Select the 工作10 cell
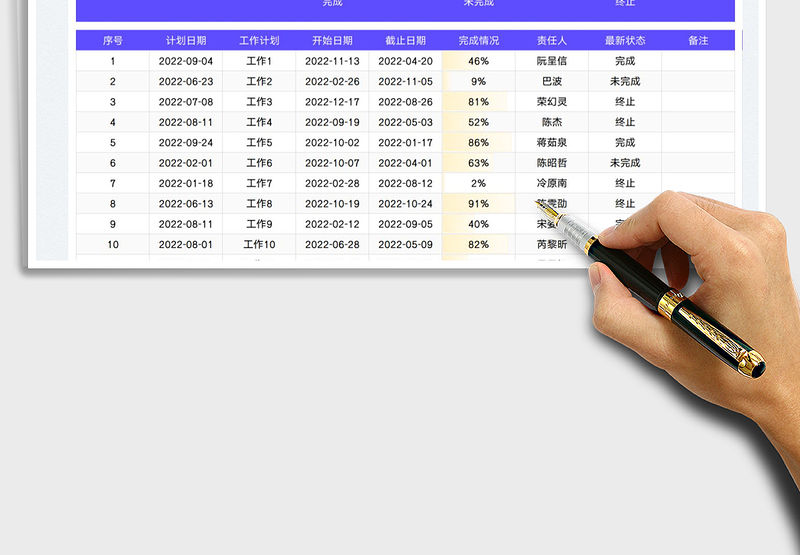The image size is (800, 555). coord(259,245)
